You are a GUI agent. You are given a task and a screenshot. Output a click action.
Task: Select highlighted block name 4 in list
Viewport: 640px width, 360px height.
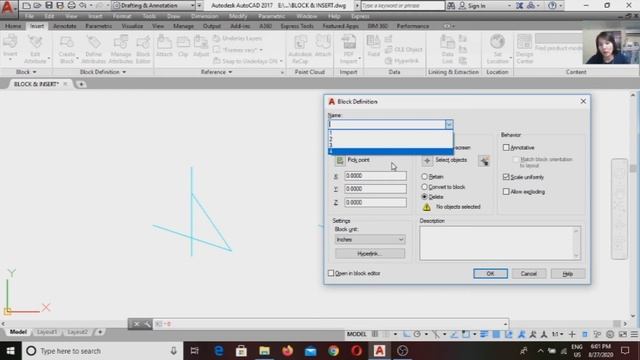[391, 151]
